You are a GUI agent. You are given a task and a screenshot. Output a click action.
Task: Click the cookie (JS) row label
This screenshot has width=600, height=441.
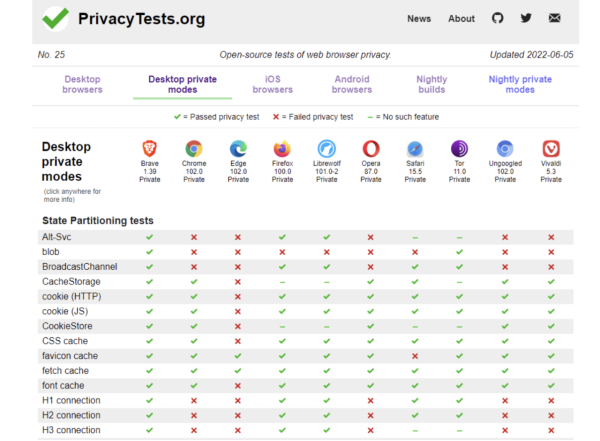(x=65, y=311)
